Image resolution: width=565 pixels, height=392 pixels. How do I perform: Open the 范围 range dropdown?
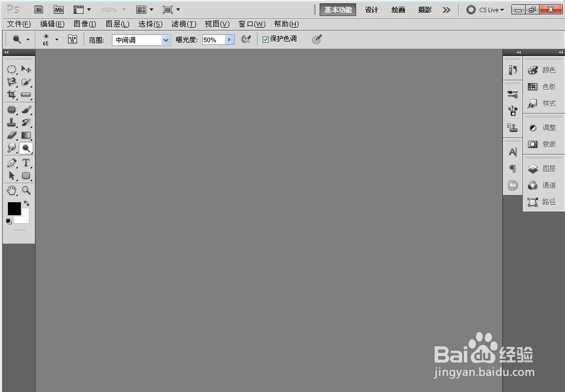pos(141,40)
